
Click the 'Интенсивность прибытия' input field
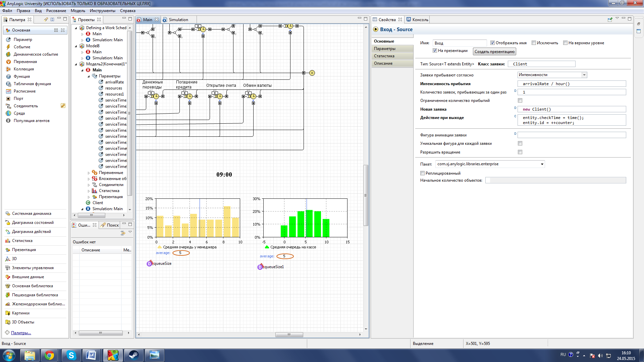click(571, 84)
